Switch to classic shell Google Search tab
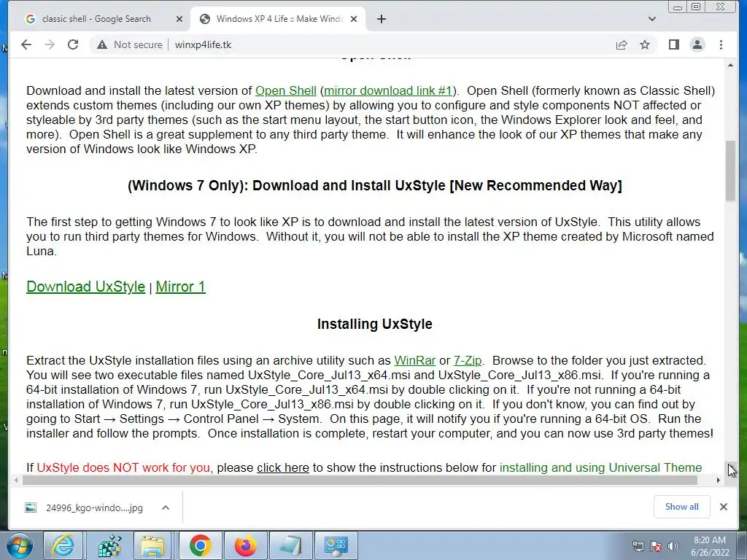The height and width of the screenshot is (560, 747). [x=96, y=19]
